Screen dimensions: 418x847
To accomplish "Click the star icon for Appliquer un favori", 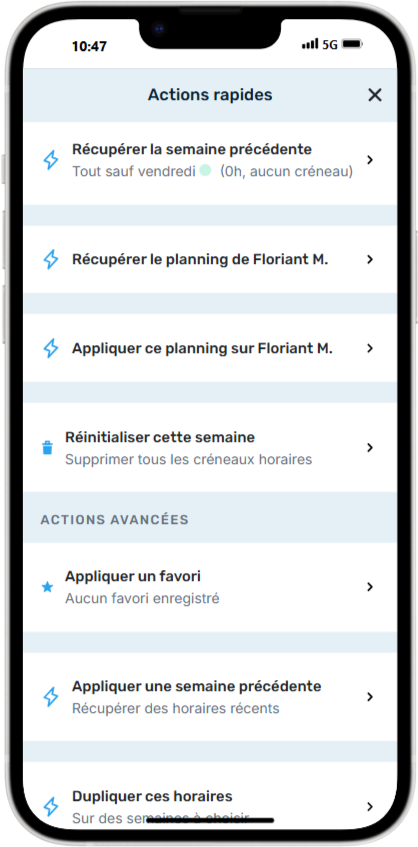I will point(48,587).
